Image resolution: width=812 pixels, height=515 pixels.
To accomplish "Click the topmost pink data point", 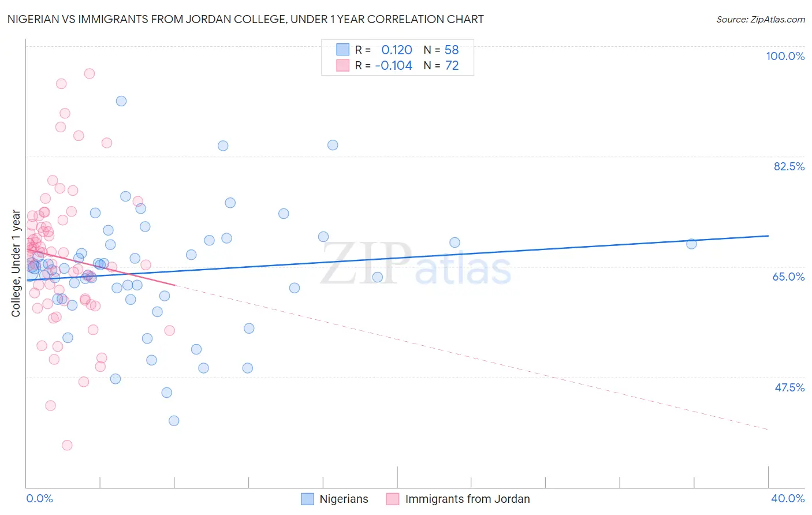I will [90, 73].
